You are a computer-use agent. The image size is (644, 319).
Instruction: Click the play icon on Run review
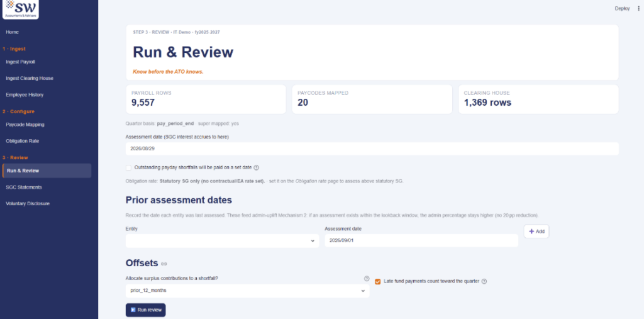pyautogui.click(x=133, y=310)
